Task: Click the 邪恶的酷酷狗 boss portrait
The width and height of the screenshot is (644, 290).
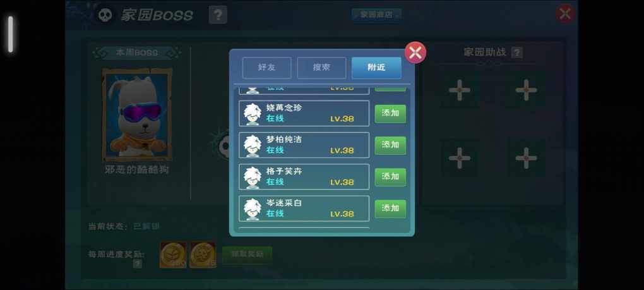Action: [x=137, y=114]
